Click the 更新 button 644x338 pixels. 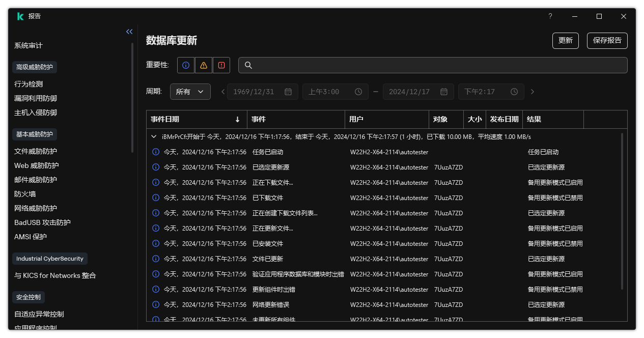pyautogui.click(x=565, y=40)
